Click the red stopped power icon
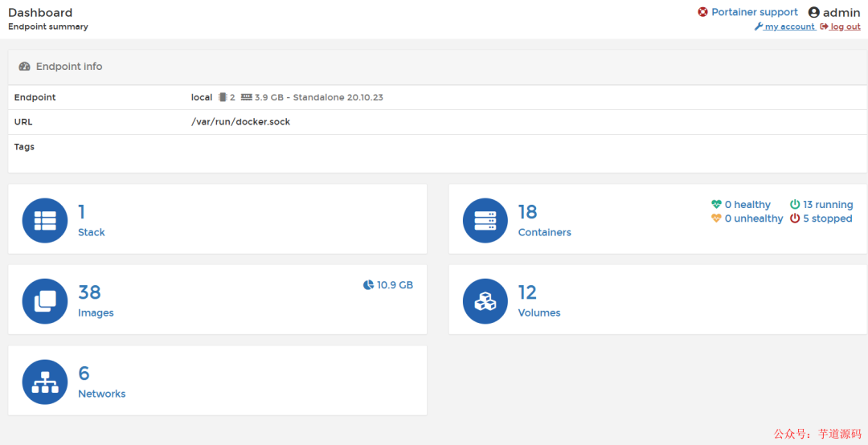 (795, 218)
